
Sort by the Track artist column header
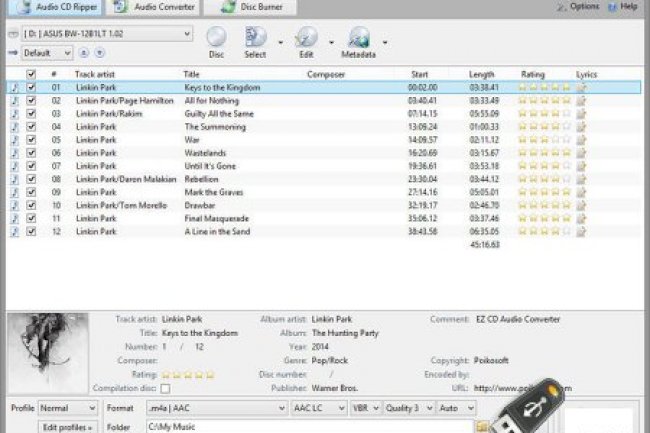pos(95,75)
